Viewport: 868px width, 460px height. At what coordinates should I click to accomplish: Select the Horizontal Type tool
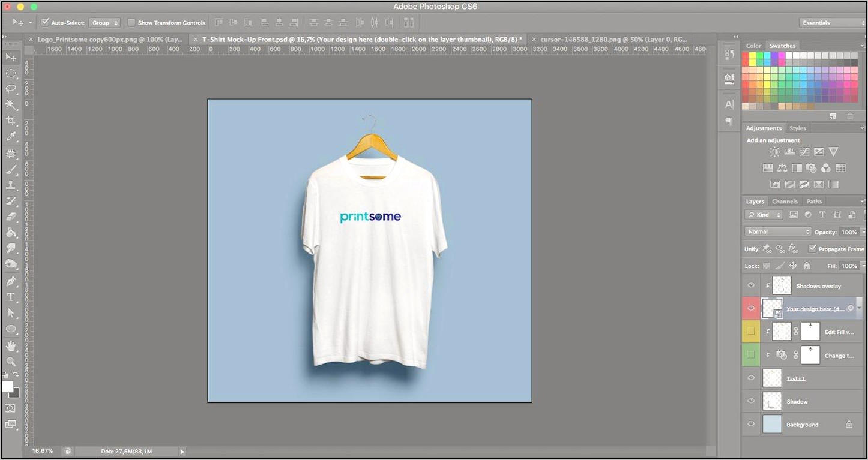(11, 297)
